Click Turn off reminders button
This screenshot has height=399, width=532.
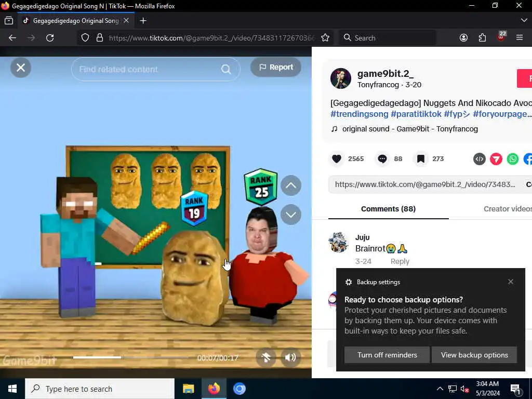(387, 355)
